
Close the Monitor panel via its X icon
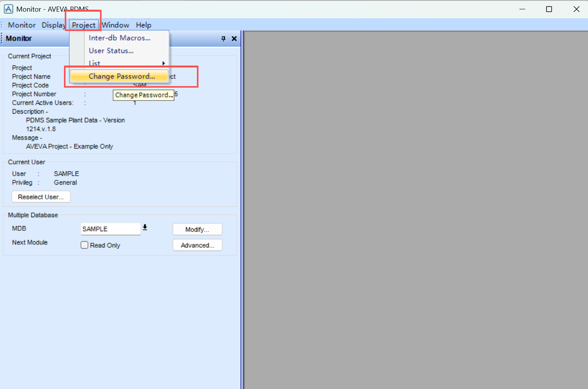[234, 39]
